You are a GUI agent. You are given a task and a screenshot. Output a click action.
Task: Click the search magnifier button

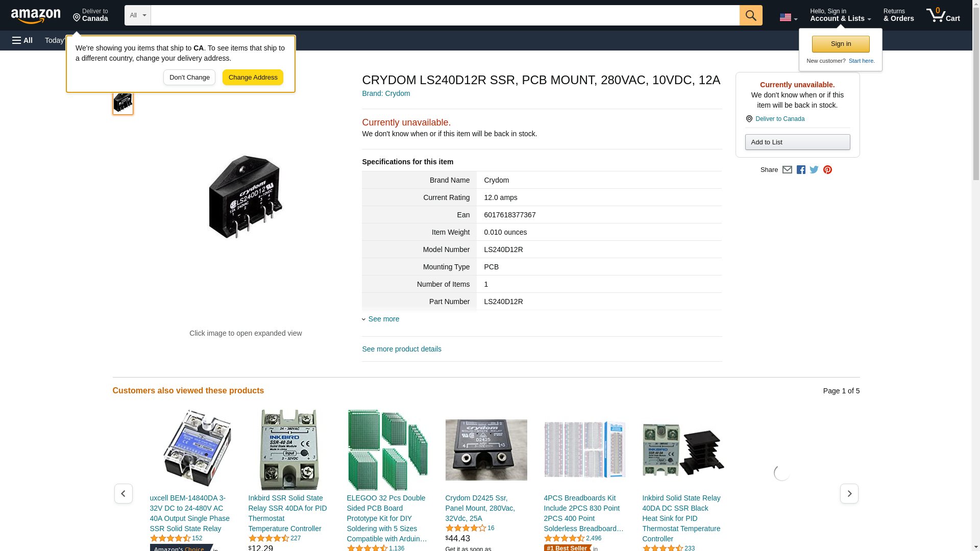click(x=751, y=15)
